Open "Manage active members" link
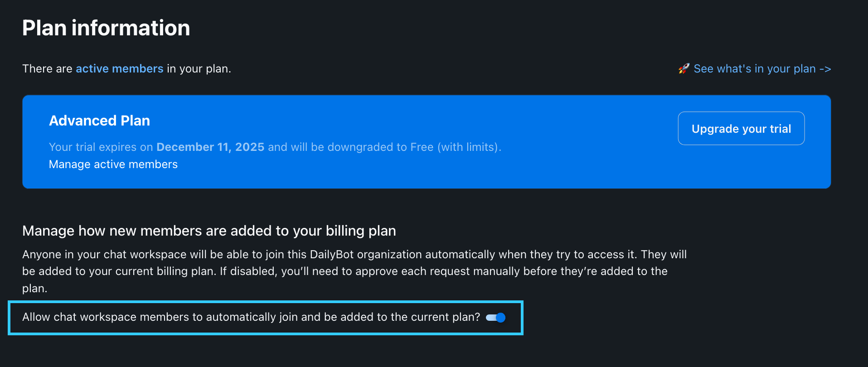The height and width of the screenshot is (367, 868). [113, 164]
